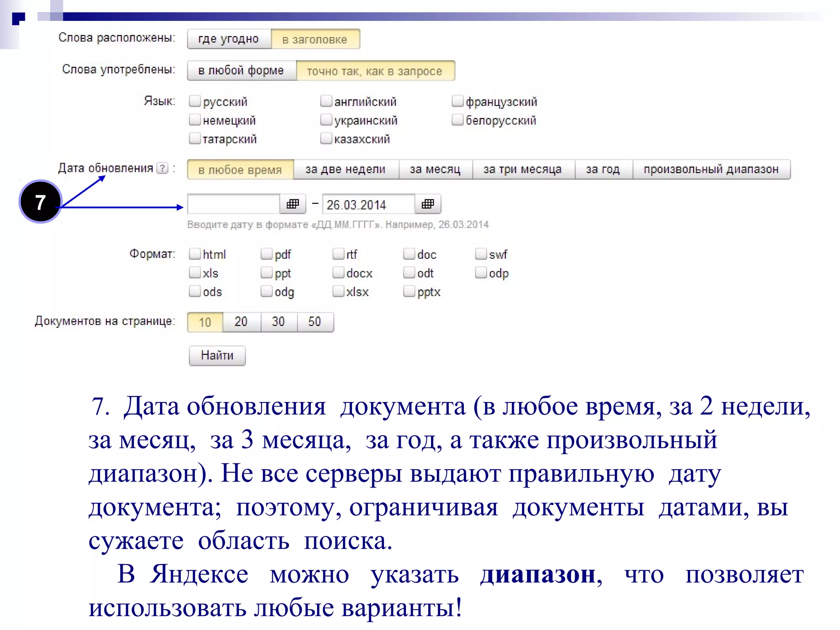Set 30 documents per page
Screen dimensions: 840x630
point(278,322)
